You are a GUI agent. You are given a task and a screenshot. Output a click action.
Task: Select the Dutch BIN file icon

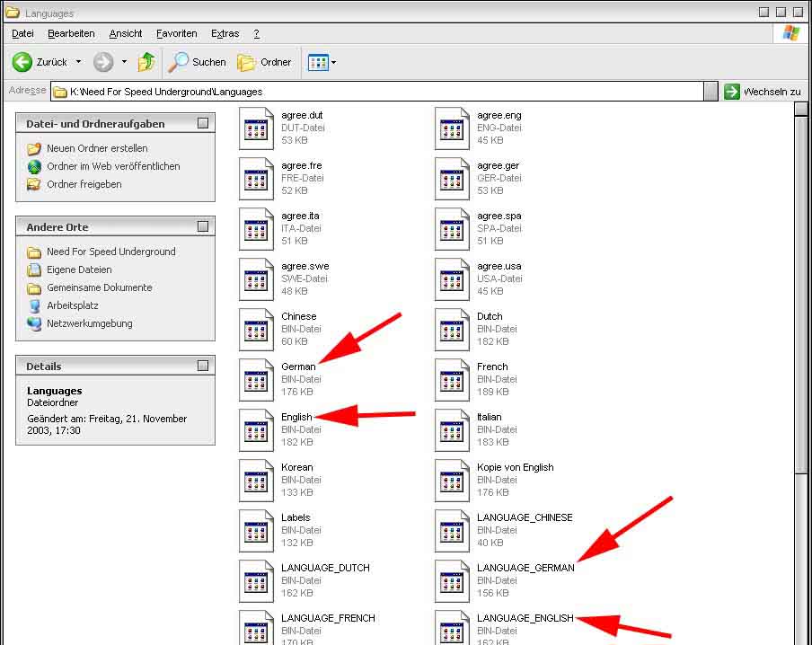[x=452, y=329]
